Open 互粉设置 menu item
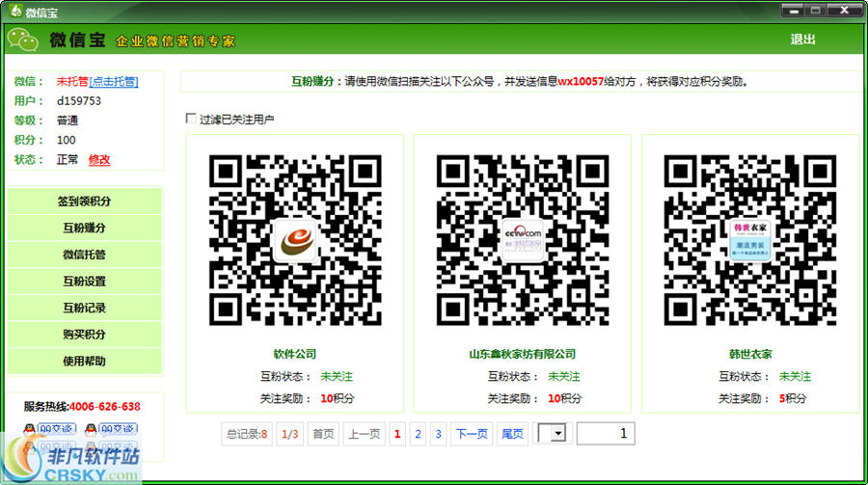The height and width of the screenshot is (485, 868). pyautogui.click(x=84, y=281)
